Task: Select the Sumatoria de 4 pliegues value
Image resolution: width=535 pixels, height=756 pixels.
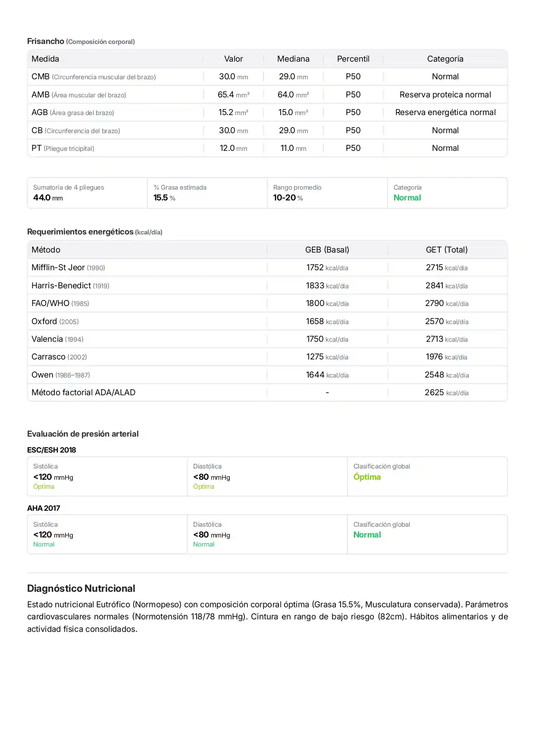Action: (x=48, y=198)
